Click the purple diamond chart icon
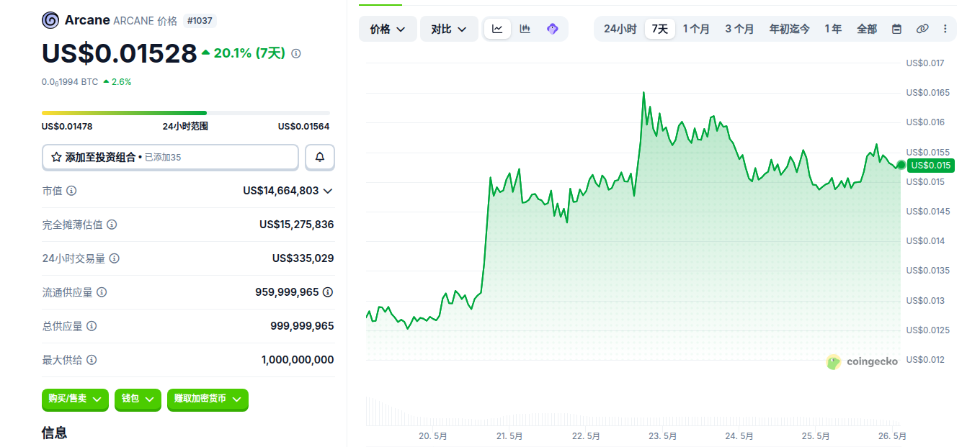 (553, 29)
